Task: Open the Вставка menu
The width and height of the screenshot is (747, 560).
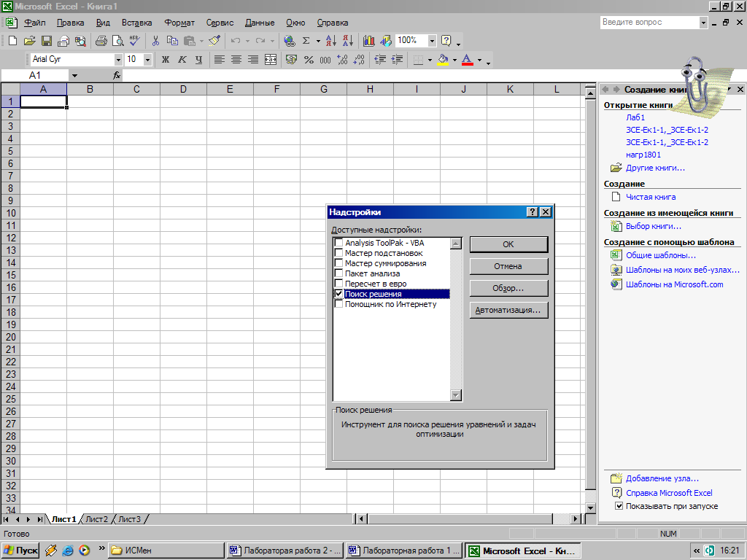Action: click(136, 23)
